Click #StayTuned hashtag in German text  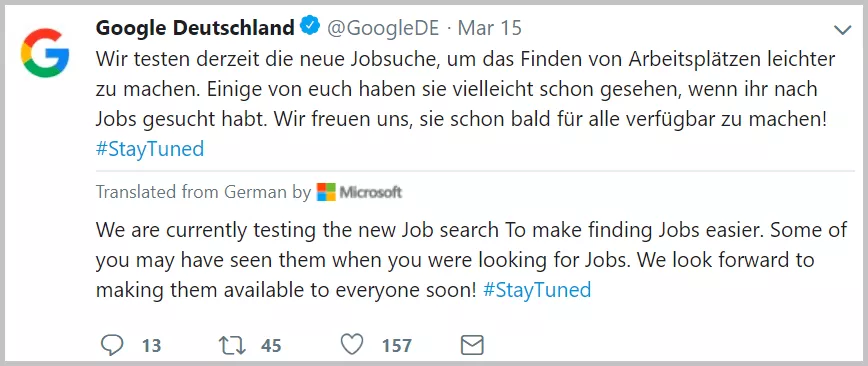pos(150,149)
